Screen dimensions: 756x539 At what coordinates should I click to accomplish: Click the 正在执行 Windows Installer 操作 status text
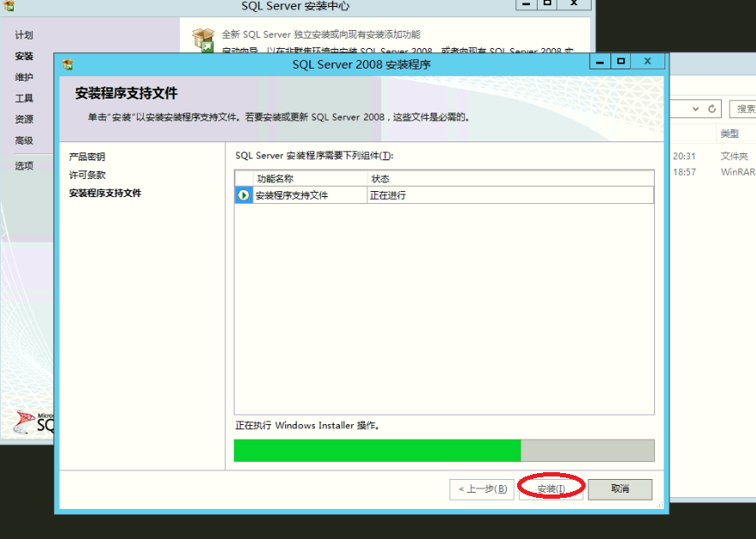tap(307, 426)
